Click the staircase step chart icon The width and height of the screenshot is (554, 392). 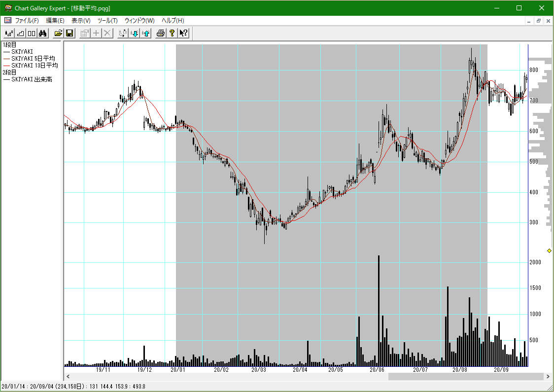click(x=21, y=33)
